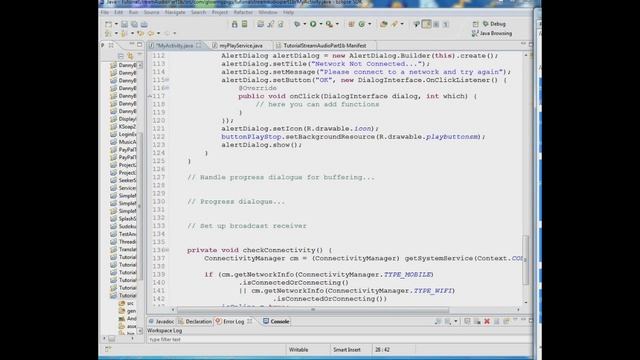Open the Android Virtual Device Manager icon
This screenshot has height=360, width=640.
pyautogui.click(x=244, y=24)
